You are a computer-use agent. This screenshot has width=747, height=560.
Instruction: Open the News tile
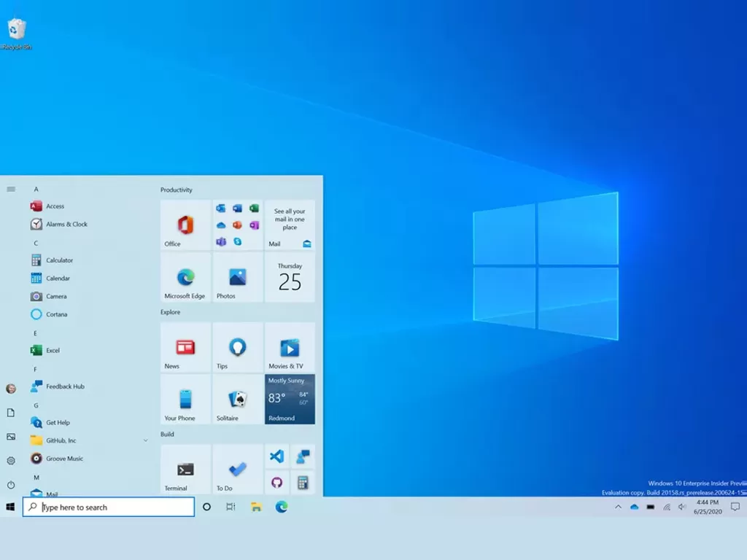click(x=186, y=347)
